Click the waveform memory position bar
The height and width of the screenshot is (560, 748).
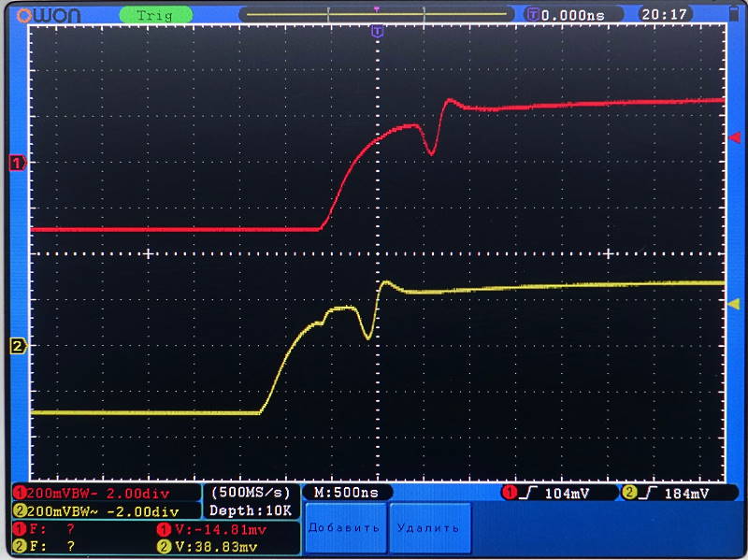click(x=376, y=14)
